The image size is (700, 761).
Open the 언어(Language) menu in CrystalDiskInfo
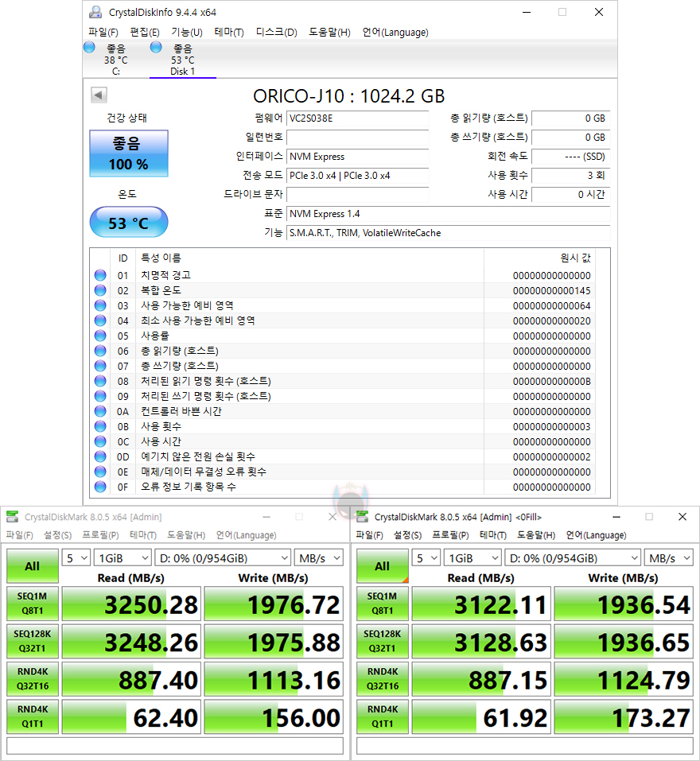395,33
